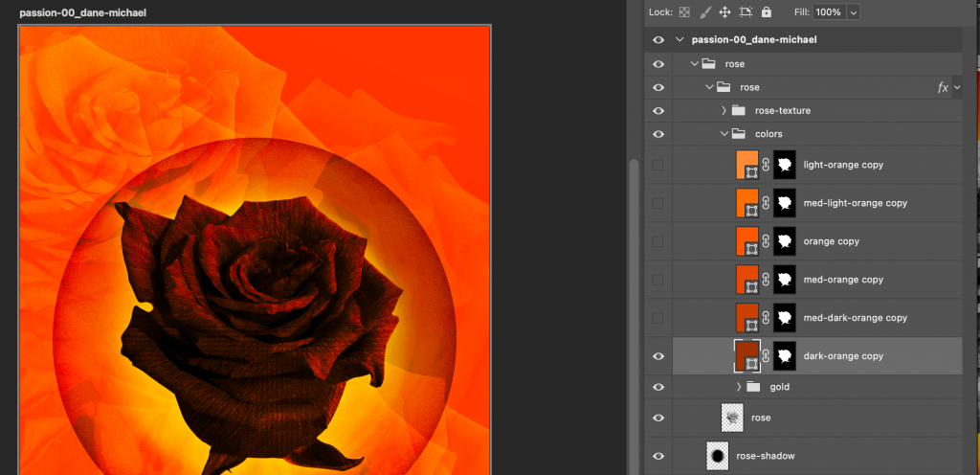Click the Lock all padlock icon
980x475 pixels.
click(767, 11)
